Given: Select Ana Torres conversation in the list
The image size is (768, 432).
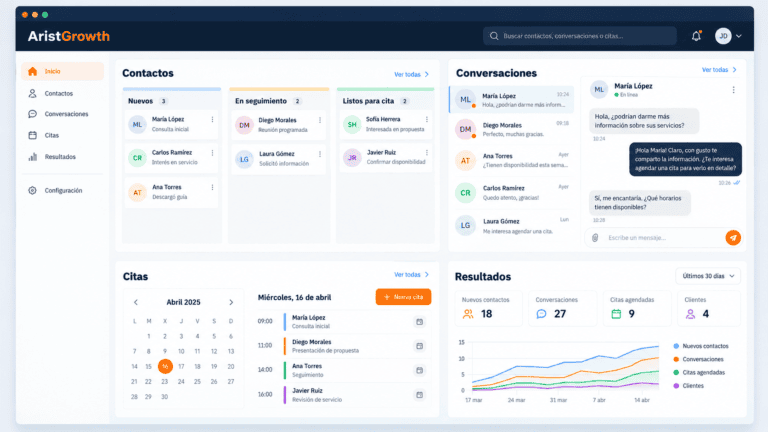Looking at the screenshot, I should coord(511,161).
